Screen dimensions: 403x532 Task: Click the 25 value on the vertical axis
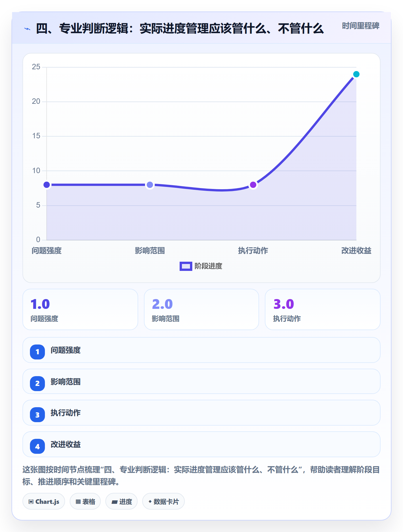tap(36, 67)
